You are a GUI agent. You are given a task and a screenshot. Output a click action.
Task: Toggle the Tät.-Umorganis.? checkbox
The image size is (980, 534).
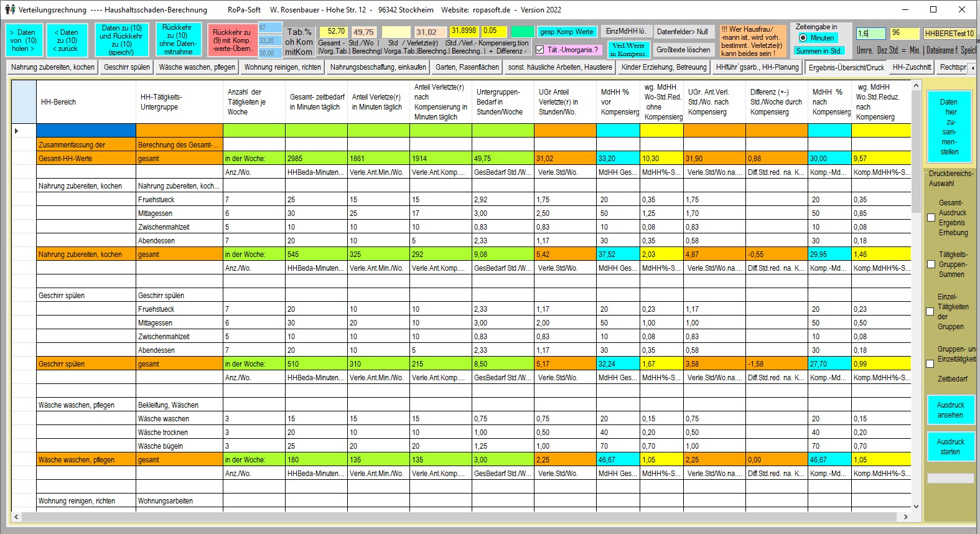540,50
